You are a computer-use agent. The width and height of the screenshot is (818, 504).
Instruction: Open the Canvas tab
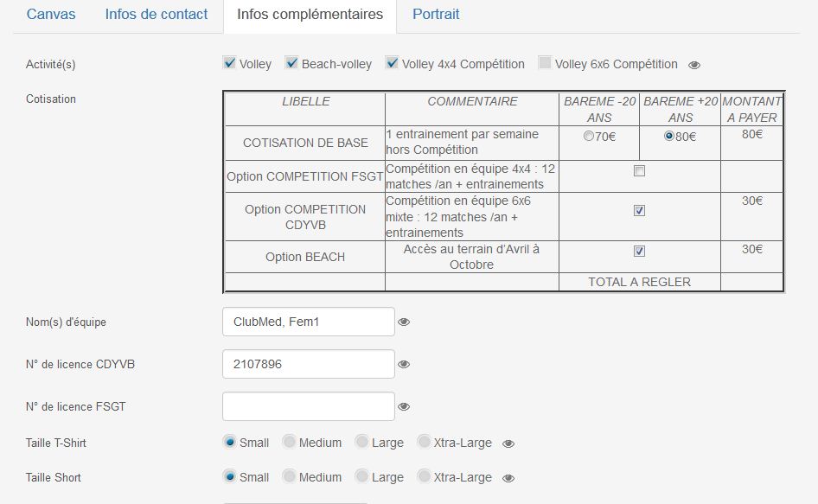pos(51,14)
